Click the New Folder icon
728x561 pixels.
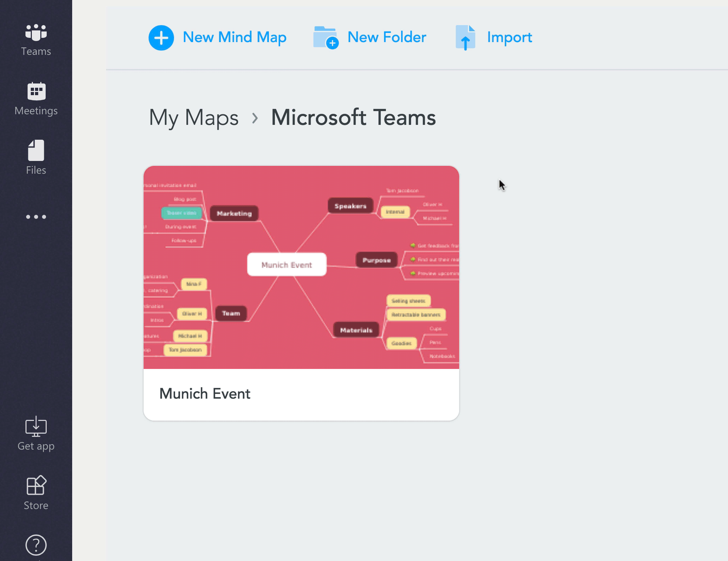(325, 38)
